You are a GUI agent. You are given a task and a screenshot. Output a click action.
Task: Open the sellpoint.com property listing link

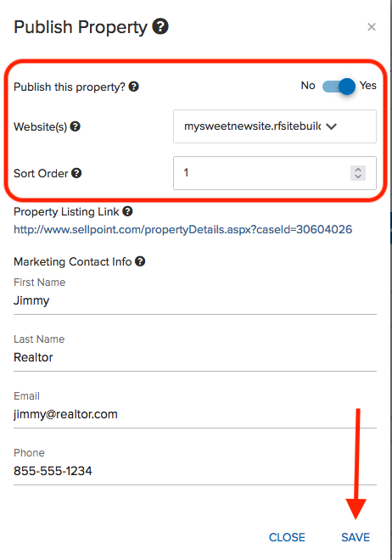tap(182, 229)
